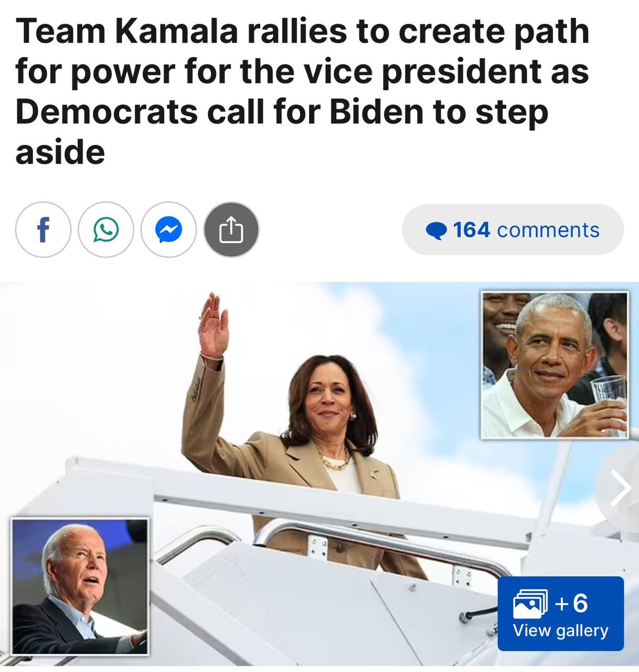Tap the +6 additional photos count

[x=571, y=603]
